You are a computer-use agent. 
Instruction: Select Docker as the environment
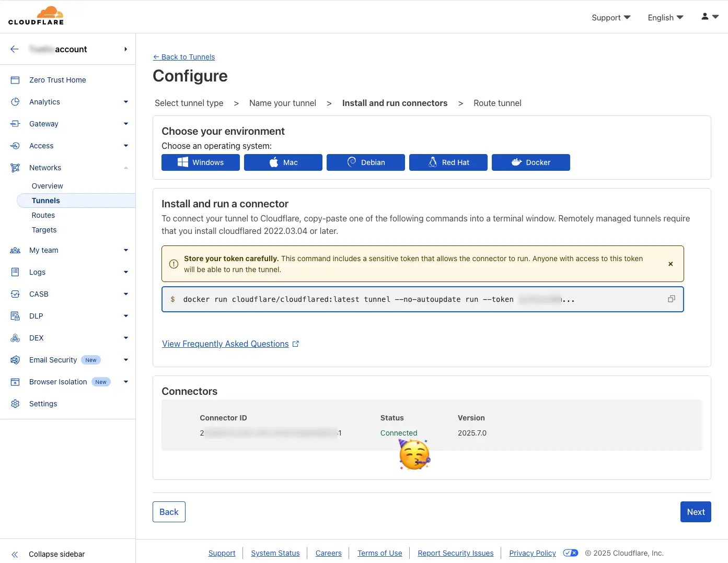pos(531,162)
